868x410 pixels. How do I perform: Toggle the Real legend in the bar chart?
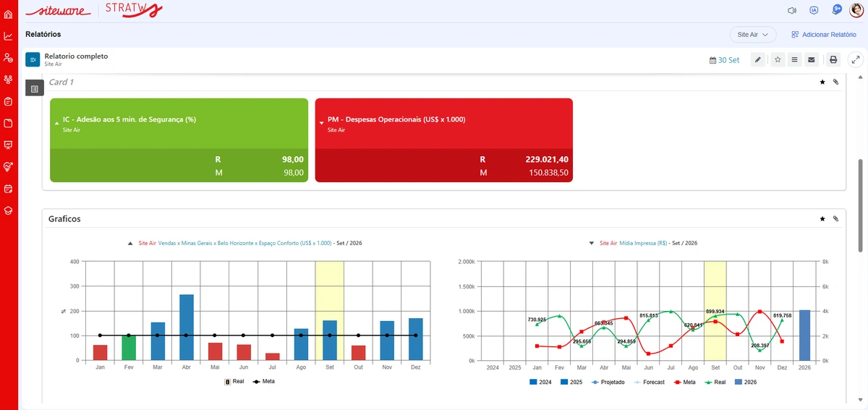pyautogui.click(x=234, y=381)
